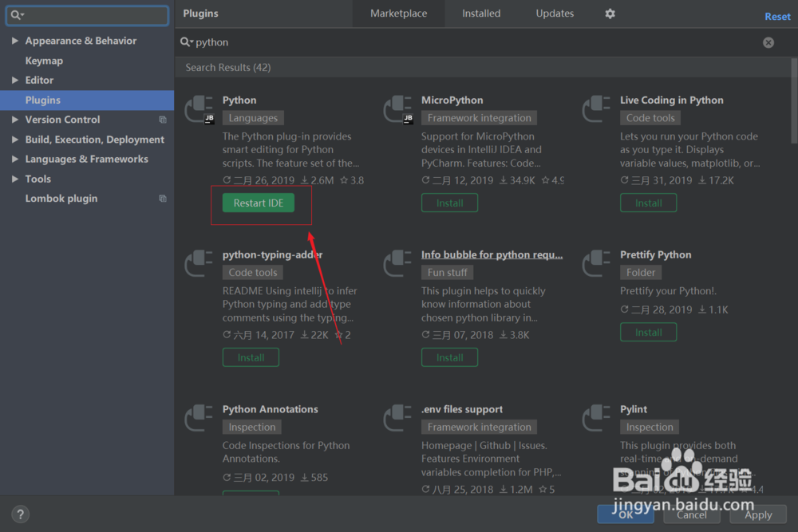Screen dimensions: 798x532
Task: Expand Build, Execution, Deployment node
Action: (14, 140)
